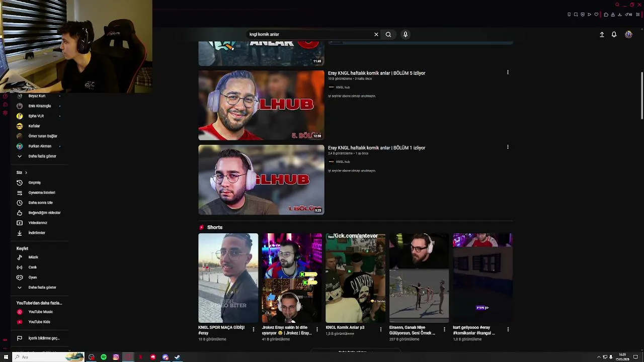The width and height of the screenshot is (644, 362).
Task: Open the notifications bell
Action: [x=614, y=35]
